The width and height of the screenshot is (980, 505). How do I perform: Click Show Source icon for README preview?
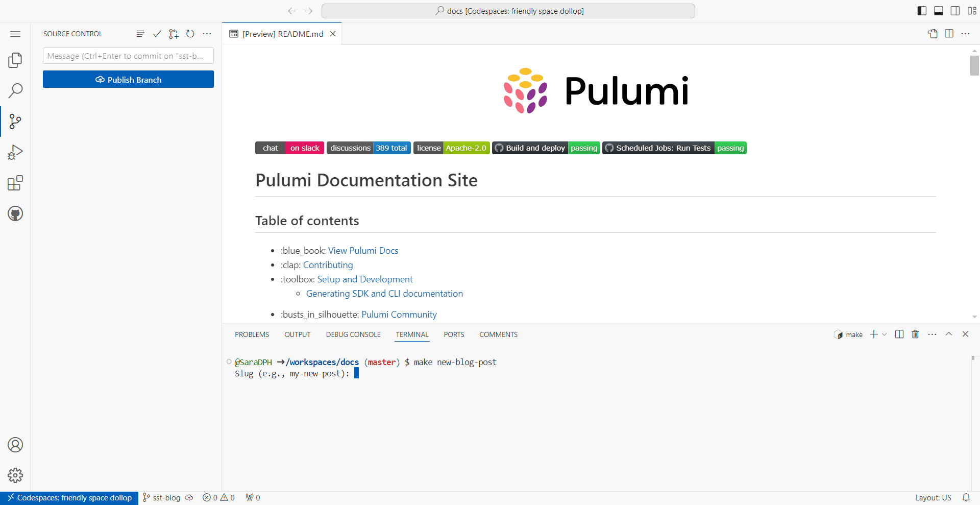[933, 34]
